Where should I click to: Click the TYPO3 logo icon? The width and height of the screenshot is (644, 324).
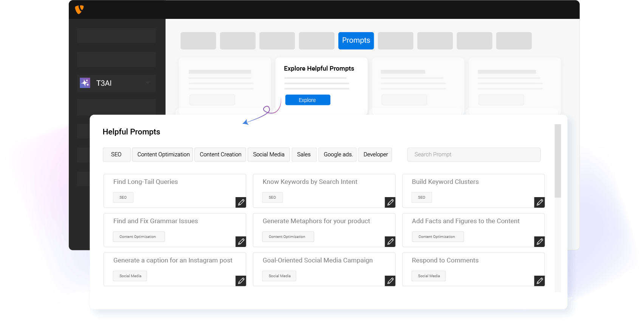[x=79, y=9]
